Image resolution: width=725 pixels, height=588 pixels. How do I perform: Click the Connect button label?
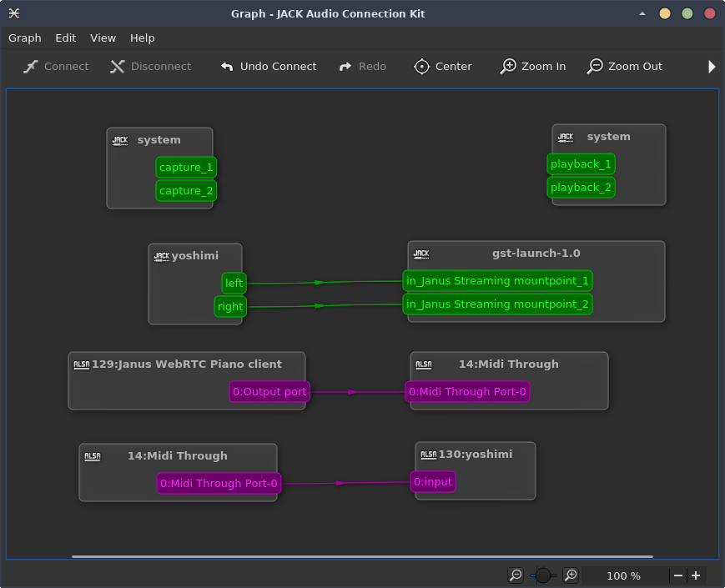(67, 67)
